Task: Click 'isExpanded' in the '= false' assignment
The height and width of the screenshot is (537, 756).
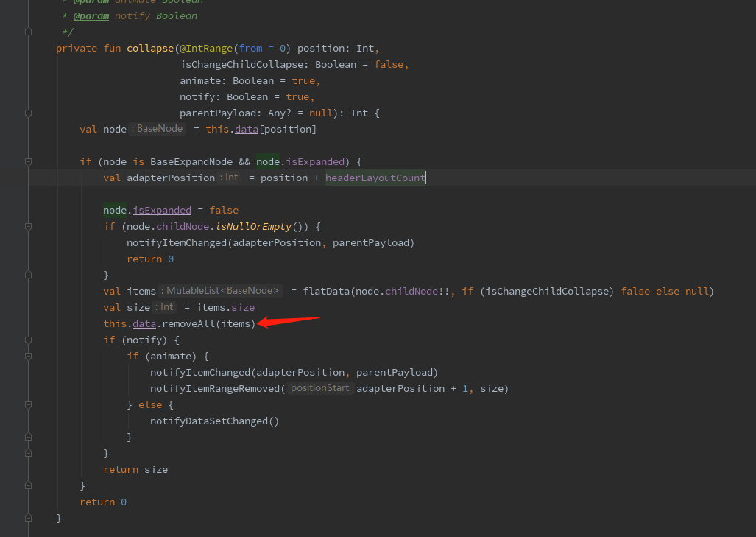Action: (x=162, y=211)
